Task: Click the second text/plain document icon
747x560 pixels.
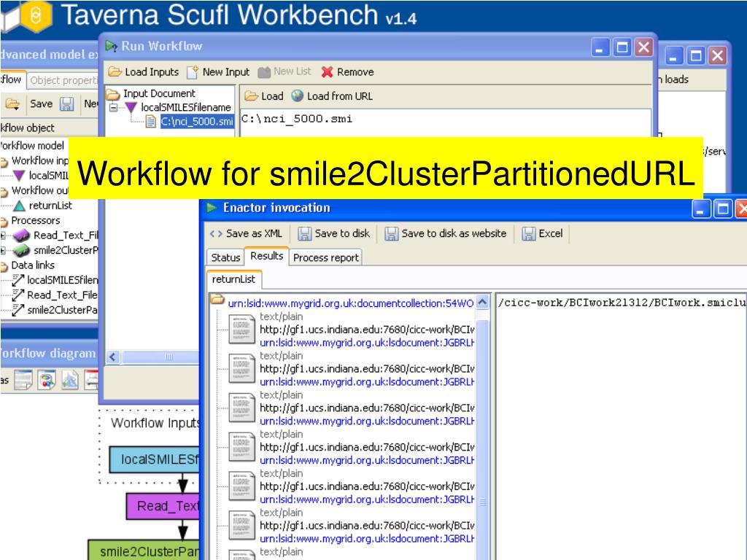Action: pos(241,368)
